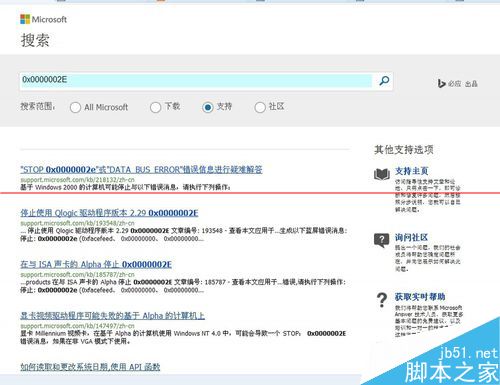Open the 支持主页 link

[x=412, y=171]
